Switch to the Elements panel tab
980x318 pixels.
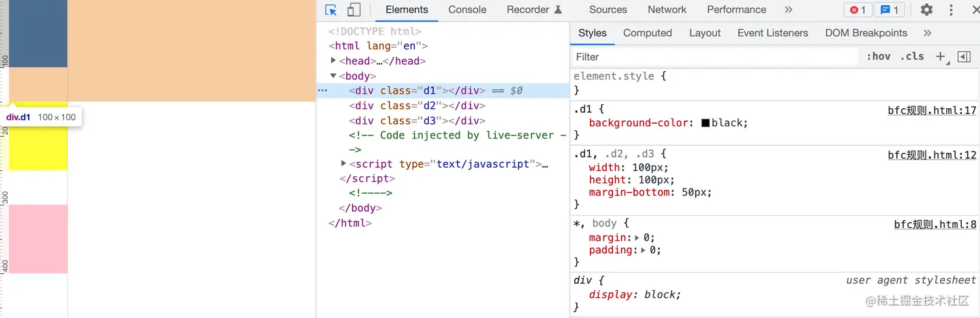406,10
